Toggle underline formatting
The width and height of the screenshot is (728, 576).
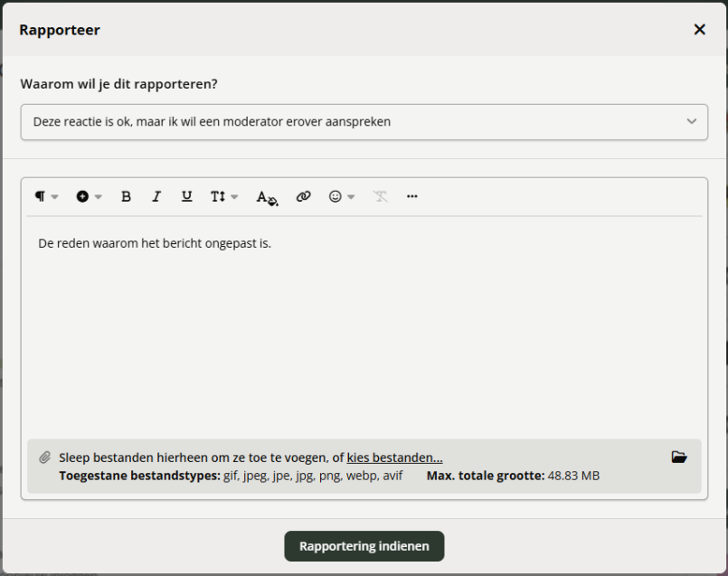[186, 196]
